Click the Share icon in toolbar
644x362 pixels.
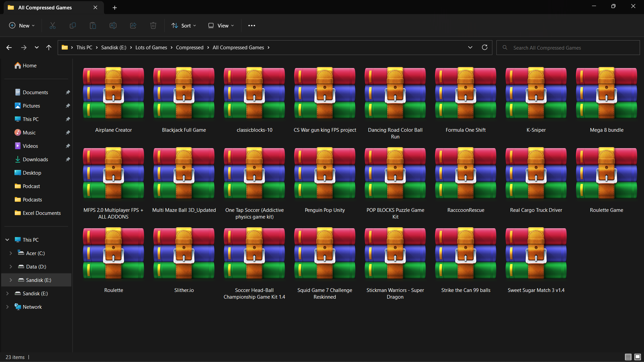[133, 25]
